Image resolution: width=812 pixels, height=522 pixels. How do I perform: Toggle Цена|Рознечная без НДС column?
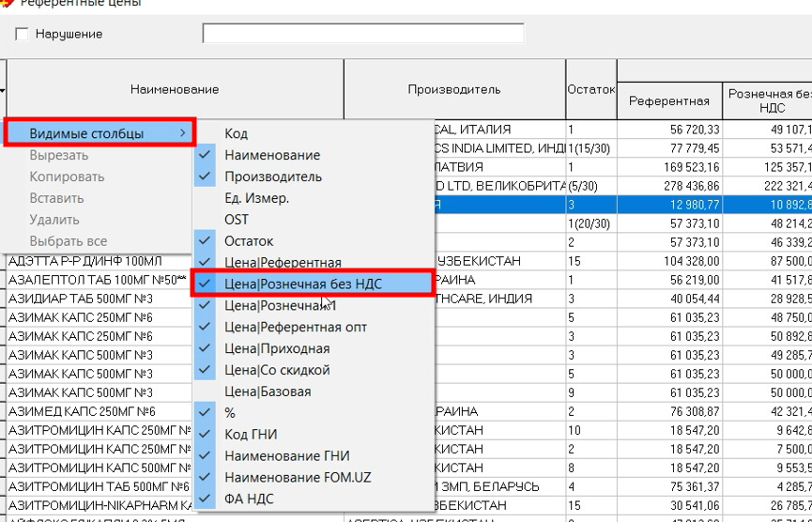(x=313, y=284)
